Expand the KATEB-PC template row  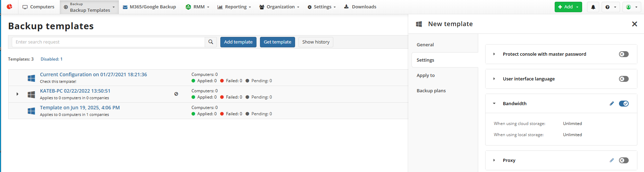(x=17, y=94)
